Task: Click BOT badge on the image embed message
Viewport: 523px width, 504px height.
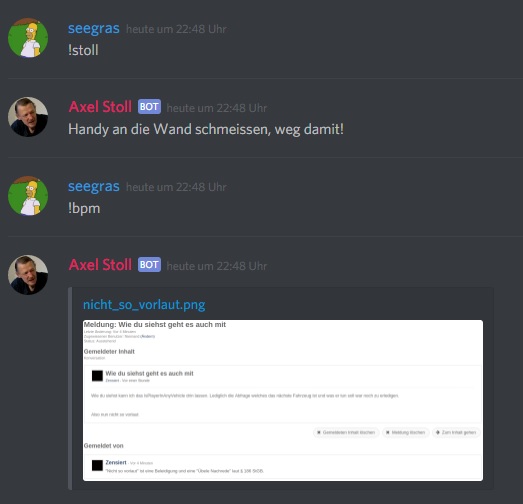Action: (x=149, y=265)
